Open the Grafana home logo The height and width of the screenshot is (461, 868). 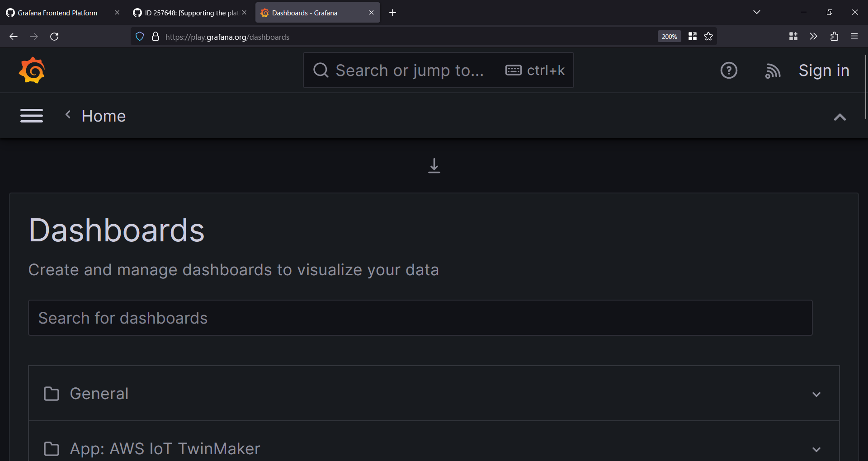pyautogui.click(x=32, y=70)
